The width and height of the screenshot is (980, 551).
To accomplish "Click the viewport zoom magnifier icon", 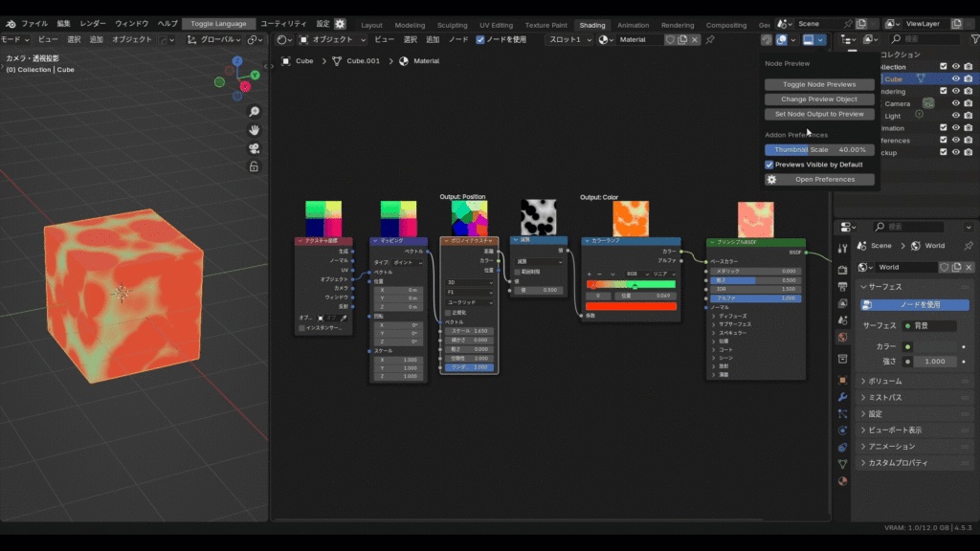I will tap(255, 112).
